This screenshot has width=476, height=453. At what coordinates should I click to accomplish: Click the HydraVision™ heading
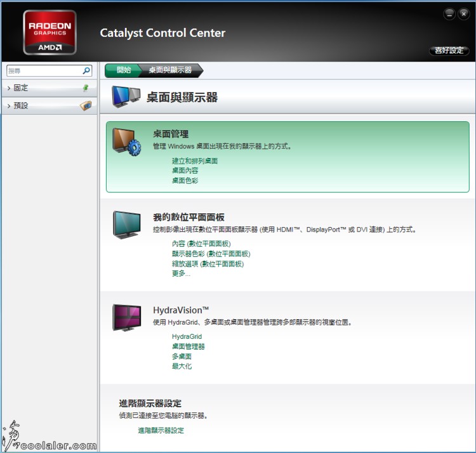click(x=181, y=310)
